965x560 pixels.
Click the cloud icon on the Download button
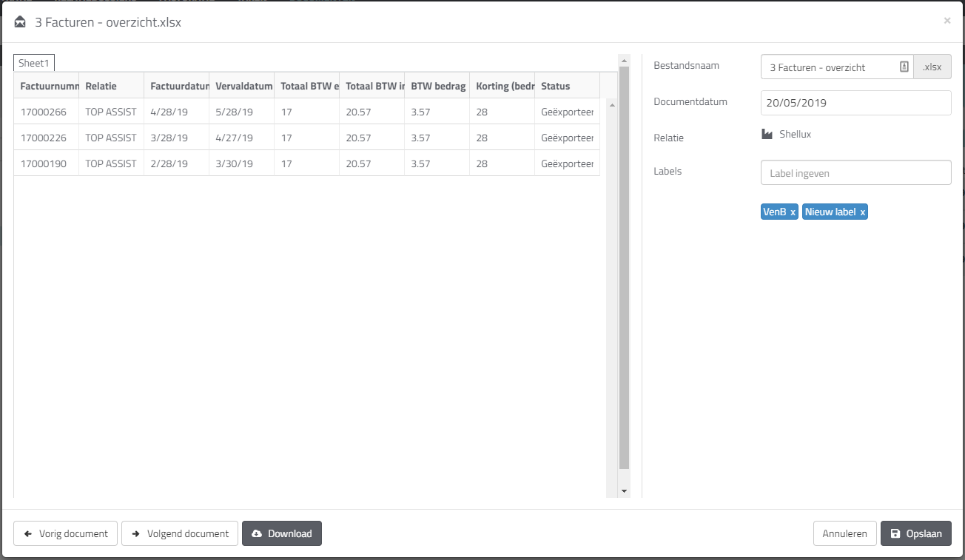coord(257,533)
